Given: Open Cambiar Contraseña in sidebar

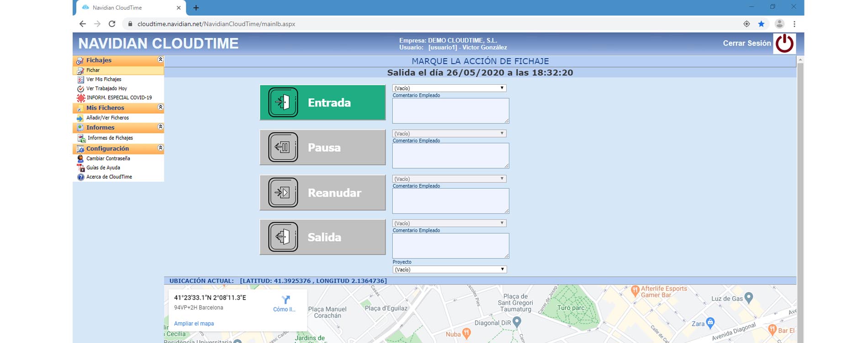Looking at the screenshot, I should pyautogui.click(x=108, y=159).
